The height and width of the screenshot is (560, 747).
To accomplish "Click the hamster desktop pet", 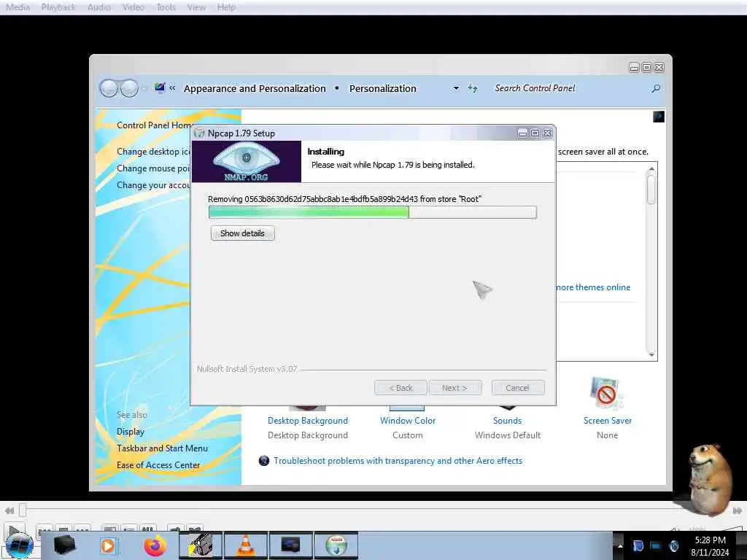I will (710, 478).
